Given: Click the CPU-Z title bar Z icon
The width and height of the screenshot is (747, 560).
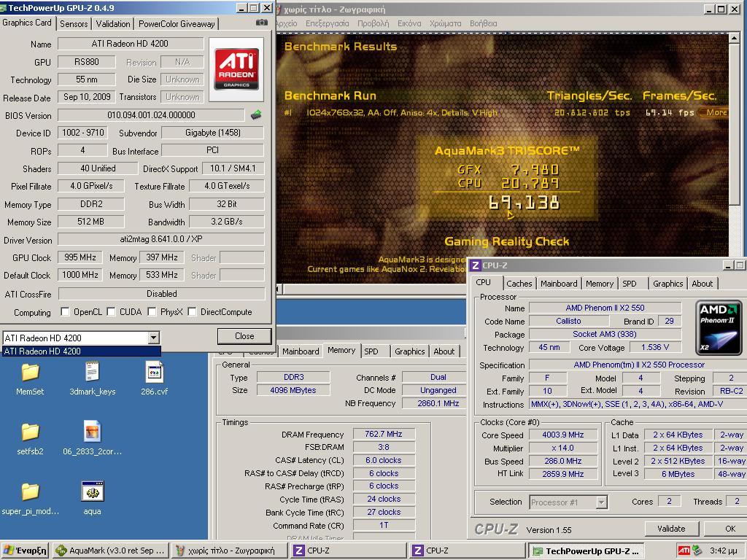Looking at the screenshot, I should tap(476, 265).
